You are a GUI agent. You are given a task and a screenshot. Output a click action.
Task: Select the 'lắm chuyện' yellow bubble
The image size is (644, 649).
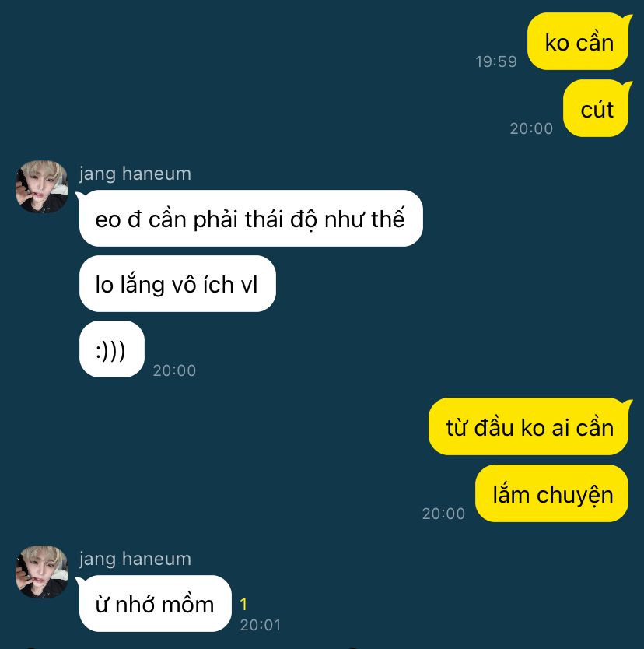pyautogui.click(x=551, y=493)
